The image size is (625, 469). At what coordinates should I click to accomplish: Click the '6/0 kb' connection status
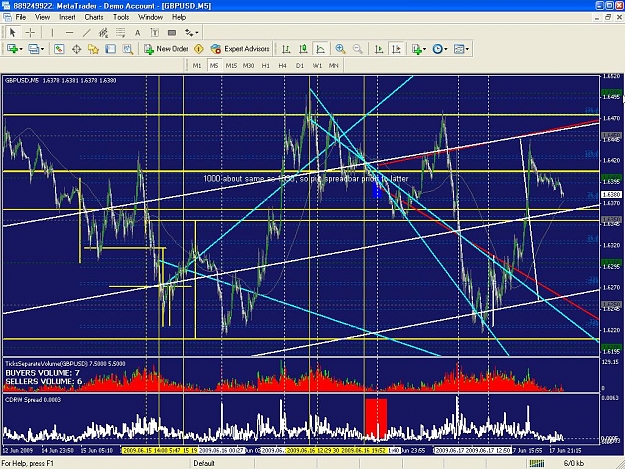click(x=574, y=463)
